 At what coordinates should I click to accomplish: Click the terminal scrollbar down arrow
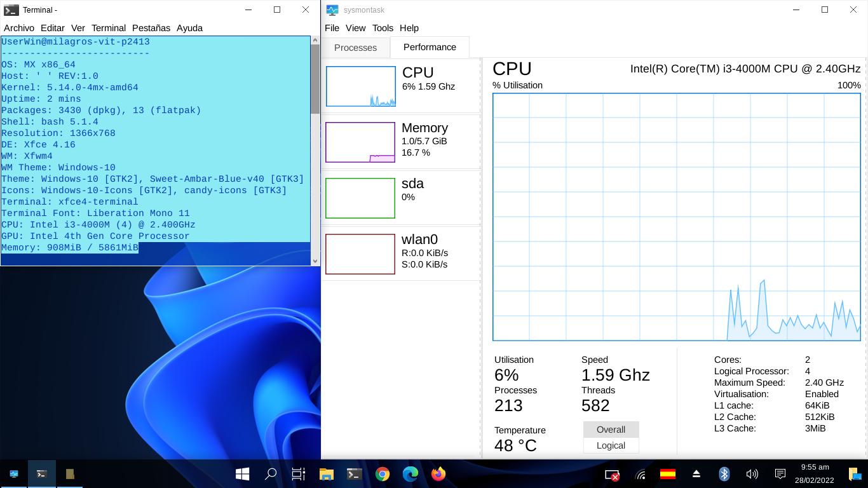(x=315, y=261)
